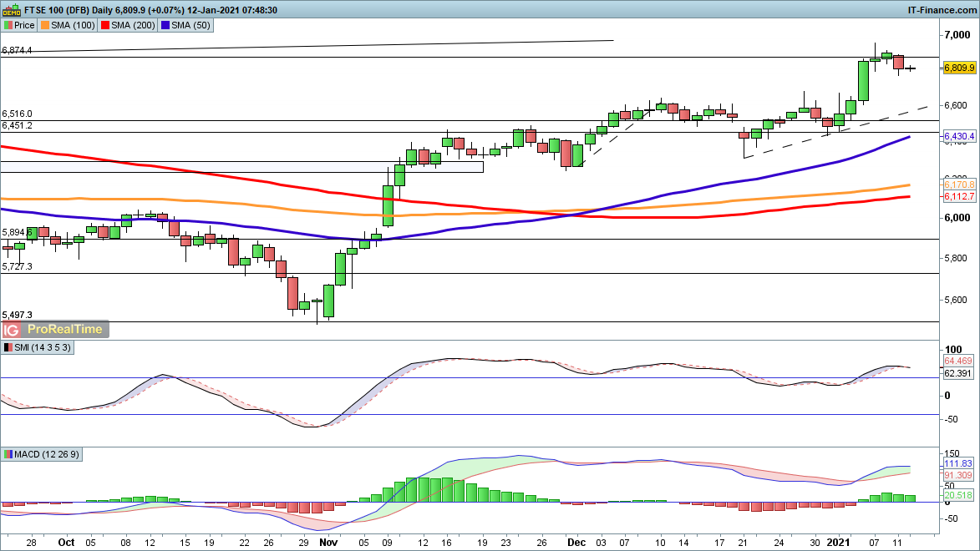Click the SMI indicator's black-red icon
Image resolution: width=980 pixels, height=551 pixels.
pos(8,346)
